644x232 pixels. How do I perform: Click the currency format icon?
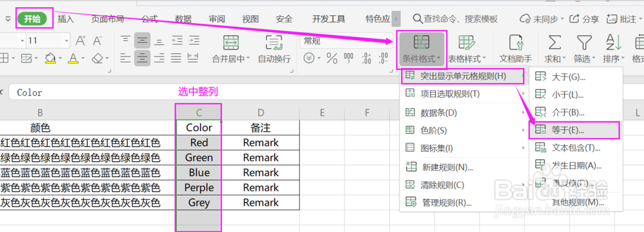point(309,58)
